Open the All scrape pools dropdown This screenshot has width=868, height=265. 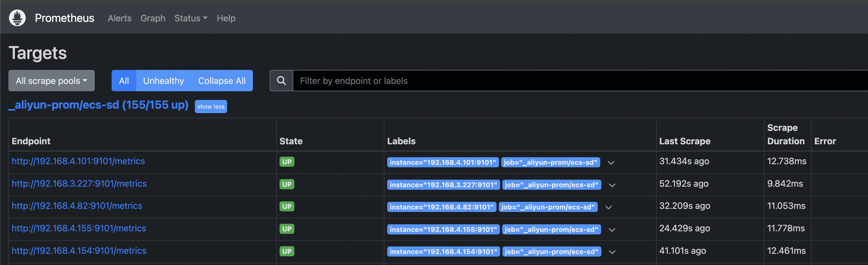point(52,81)
